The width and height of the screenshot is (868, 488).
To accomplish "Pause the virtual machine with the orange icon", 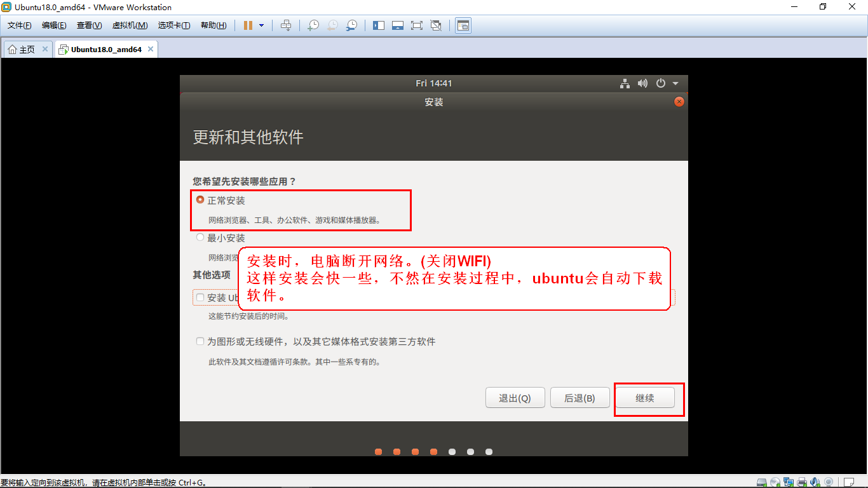I will tap(248, 25).
